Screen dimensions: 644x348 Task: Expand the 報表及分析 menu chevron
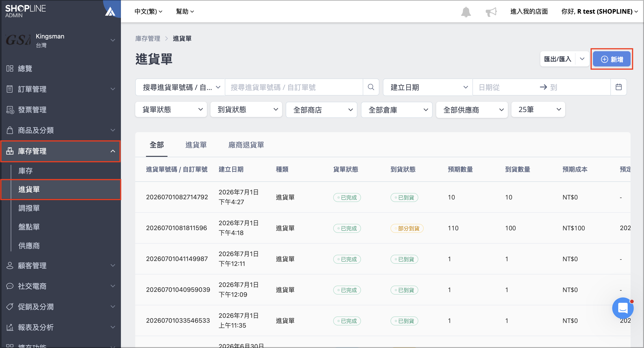113,327
